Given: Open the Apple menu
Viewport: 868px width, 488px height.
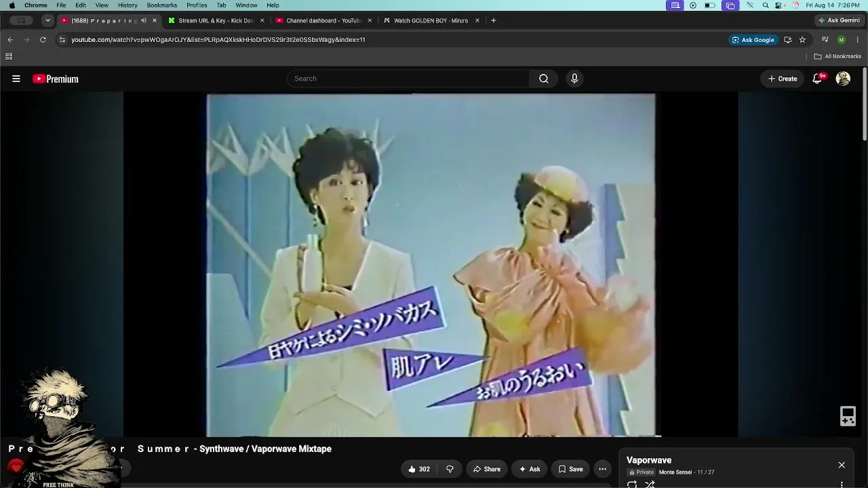Looking at the screenshot, I should tap(12, 5).
